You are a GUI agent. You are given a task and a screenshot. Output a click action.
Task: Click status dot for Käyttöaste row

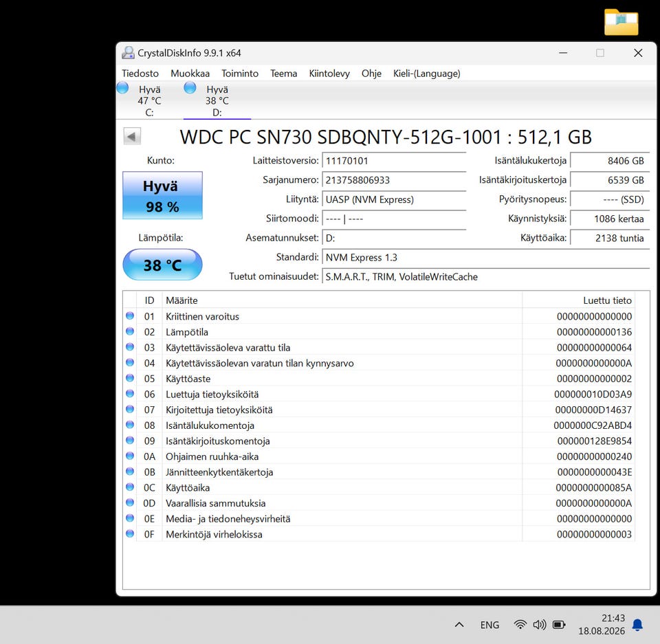[130, 378]
